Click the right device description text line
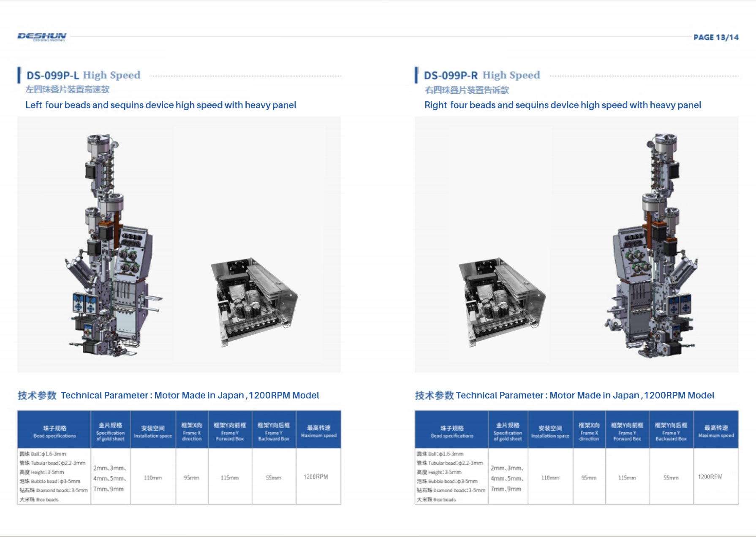 [563, 105]
